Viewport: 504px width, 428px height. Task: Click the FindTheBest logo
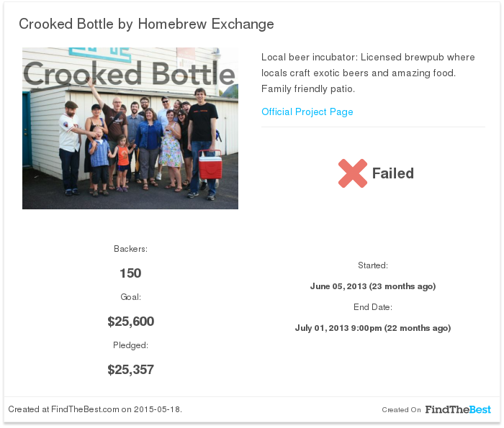458,409
